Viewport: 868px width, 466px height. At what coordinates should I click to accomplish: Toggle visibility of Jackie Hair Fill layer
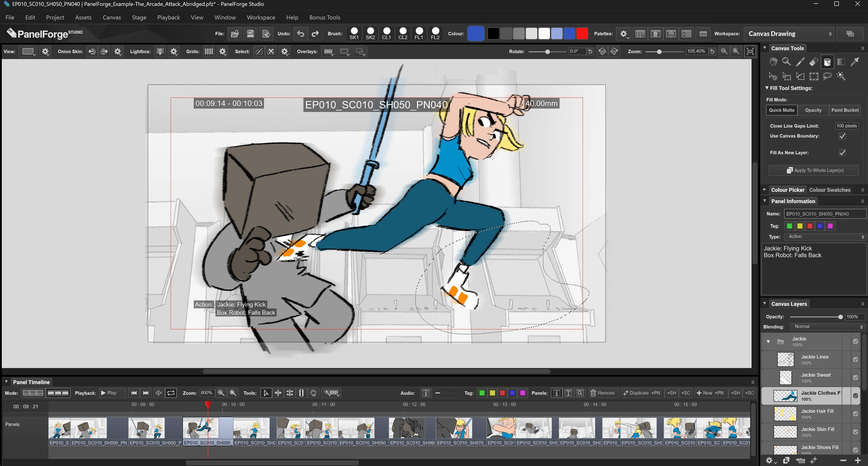pos(855,414)
